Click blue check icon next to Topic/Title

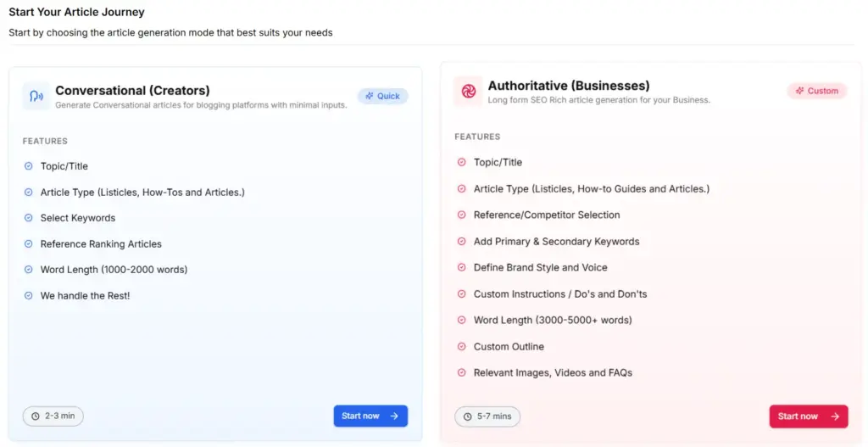28,166
